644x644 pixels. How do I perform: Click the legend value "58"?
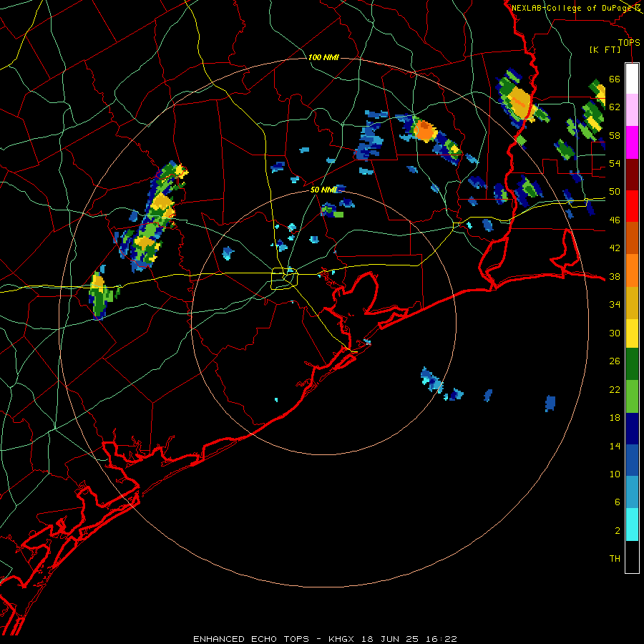[615, 135]
